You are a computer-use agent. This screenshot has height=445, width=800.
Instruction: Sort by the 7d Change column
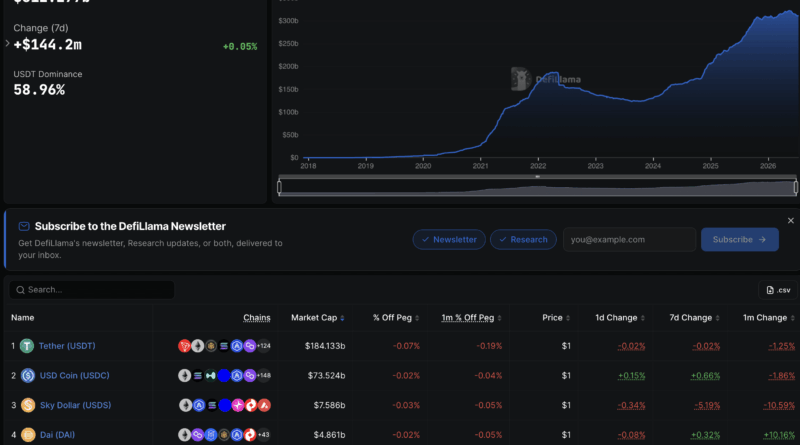[694, 317]
